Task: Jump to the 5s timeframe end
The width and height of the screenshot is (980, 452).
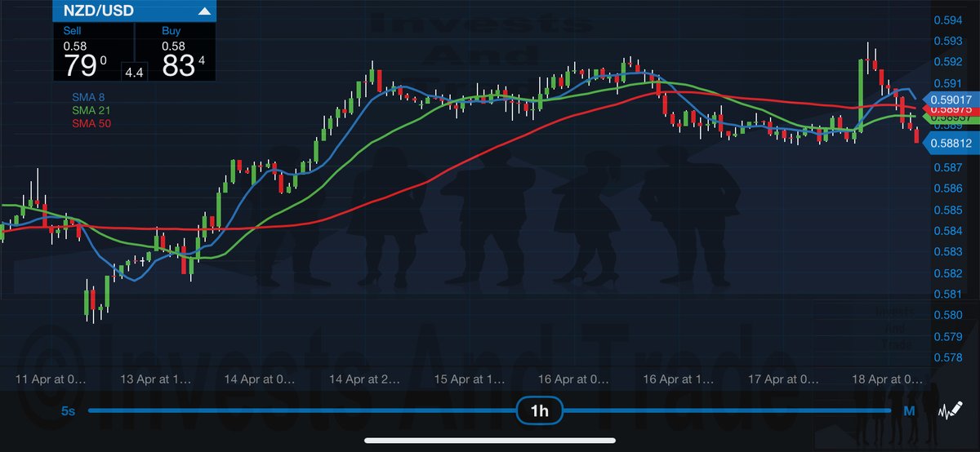Action: 69,411
